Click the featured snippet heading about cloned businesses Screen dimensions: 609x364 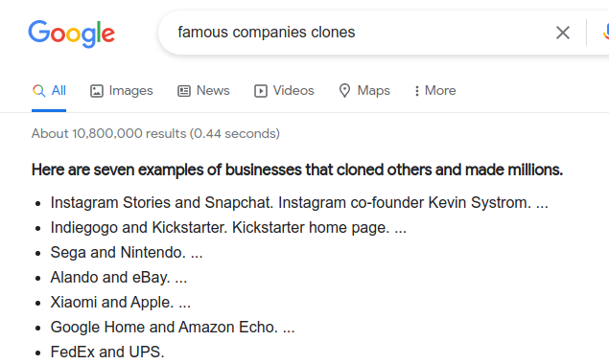click(x=297, y=170)
